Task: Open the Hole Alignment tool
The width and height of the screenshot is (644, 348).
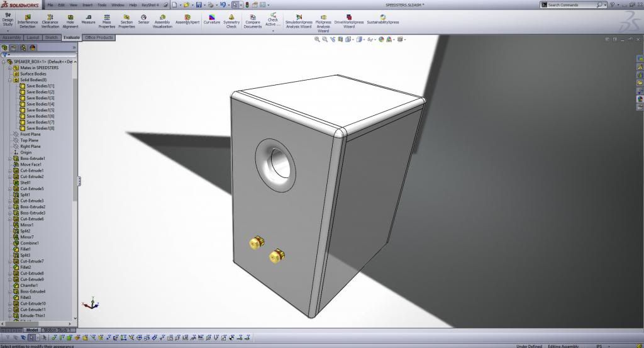Action: point(70,21)
